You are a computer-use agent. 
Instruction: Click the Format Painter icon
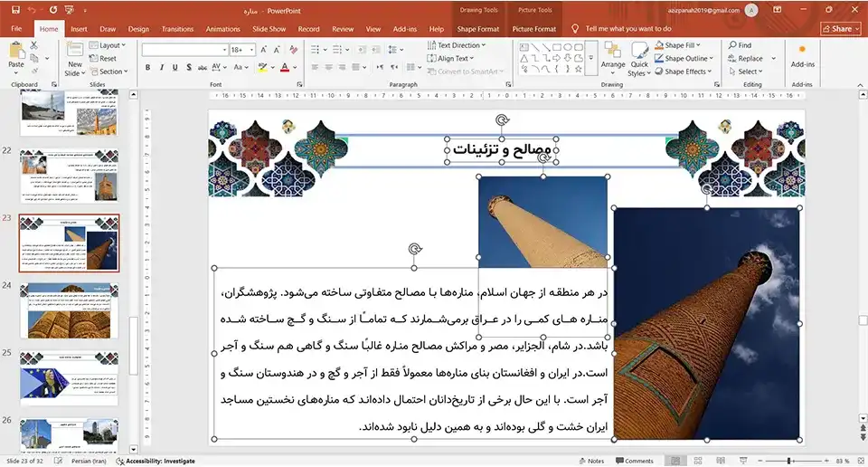pos(34,71)
